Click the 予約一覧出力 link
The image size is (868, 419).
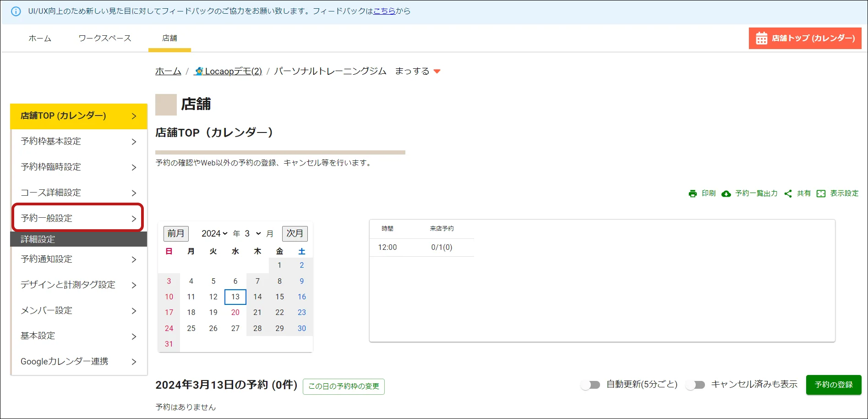click(x=756, y=193)
